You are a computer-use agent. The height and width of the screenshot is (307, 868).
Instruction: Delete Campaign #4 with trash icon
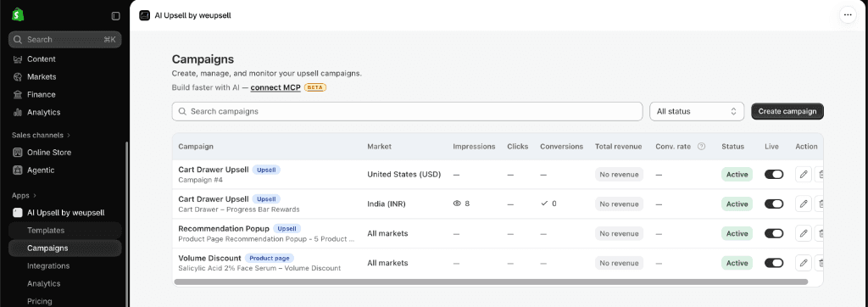820,175
